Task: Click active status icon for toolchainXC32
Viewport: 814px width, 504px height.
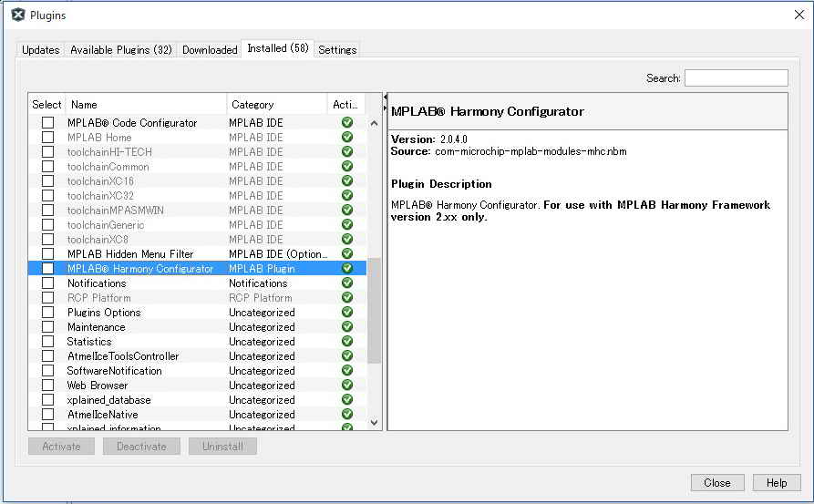Action: pyautogui.click(x=347, y=195)
